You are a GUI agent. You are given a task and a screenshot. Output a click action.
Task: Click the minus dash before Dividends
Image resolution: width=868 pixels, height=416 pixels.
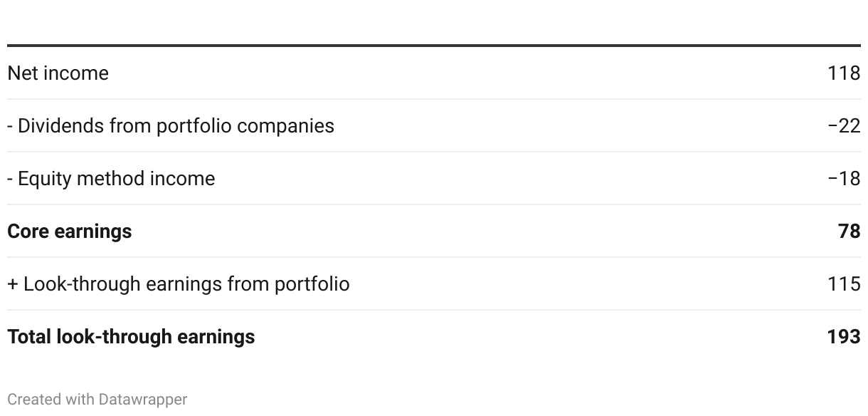pos(10,126)
